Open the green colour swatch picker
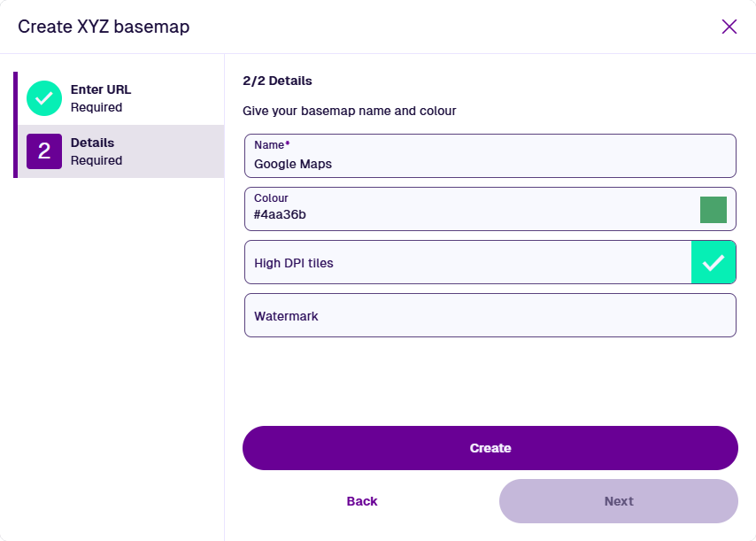 (714, 210)
